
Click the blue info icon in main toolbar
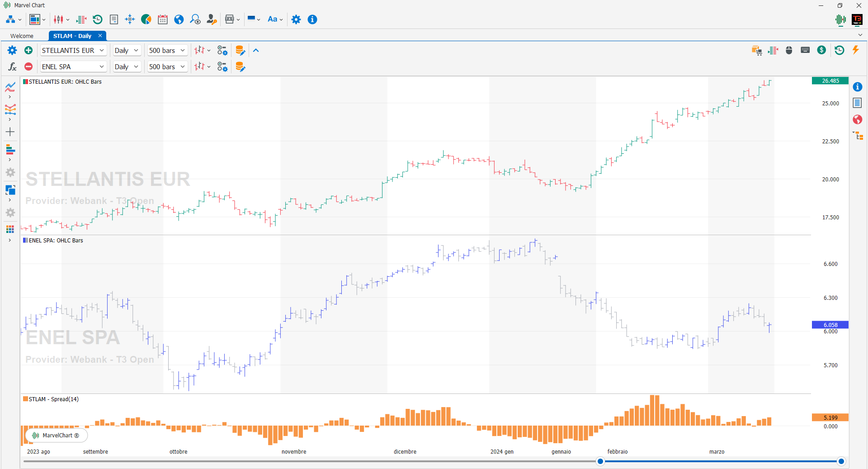pos(312,19)
